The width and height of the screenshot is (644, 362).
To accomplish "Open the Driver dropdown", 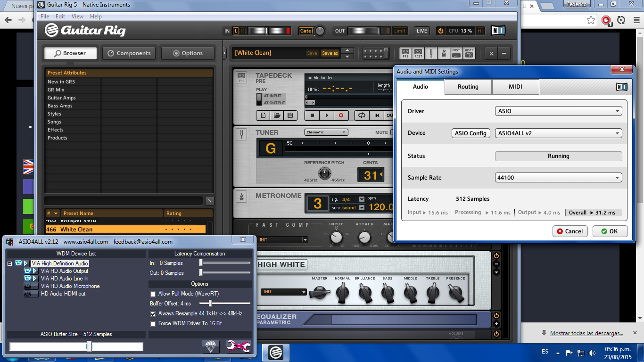I will (x=559, y=111).
